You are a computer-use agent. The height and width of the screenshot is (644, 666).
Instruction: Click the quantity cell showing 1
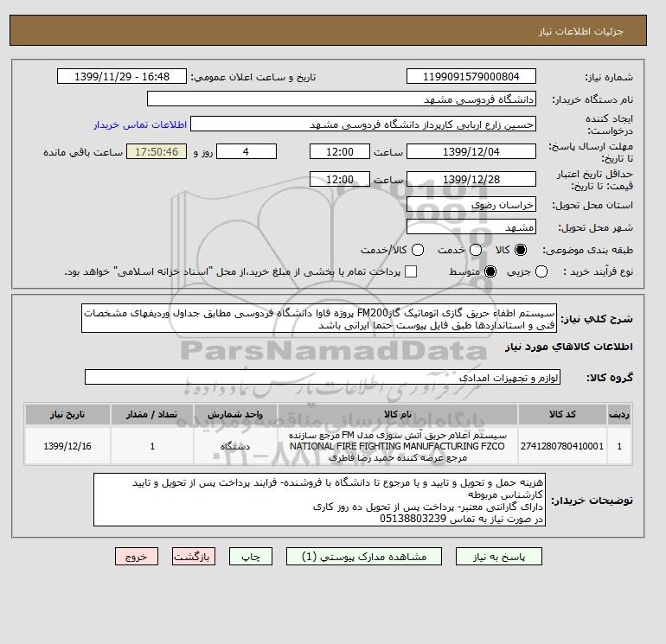click(152, 446)
